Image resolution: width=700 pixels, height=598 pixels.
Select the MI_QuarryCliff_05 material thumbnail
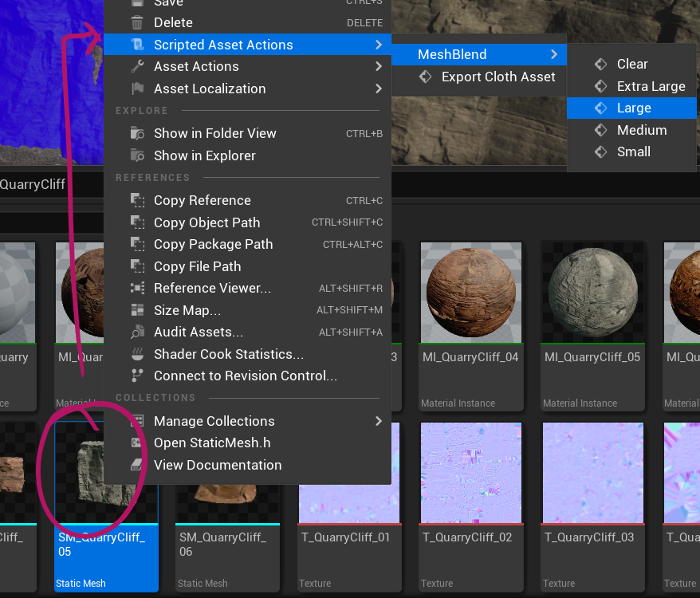(593, 293)
